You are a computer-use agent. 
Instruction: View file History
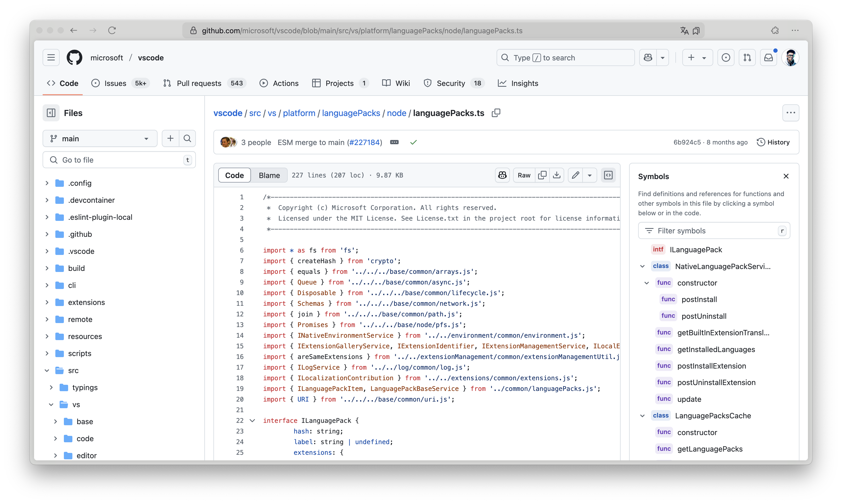tap(773, 142)
